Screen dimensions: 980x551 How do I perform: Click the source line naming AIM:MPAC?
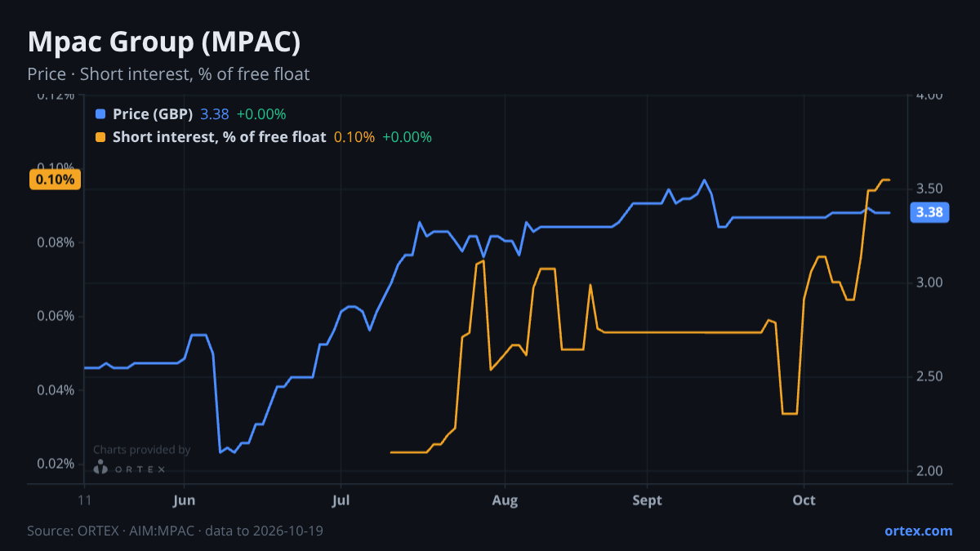coord(175,531)
